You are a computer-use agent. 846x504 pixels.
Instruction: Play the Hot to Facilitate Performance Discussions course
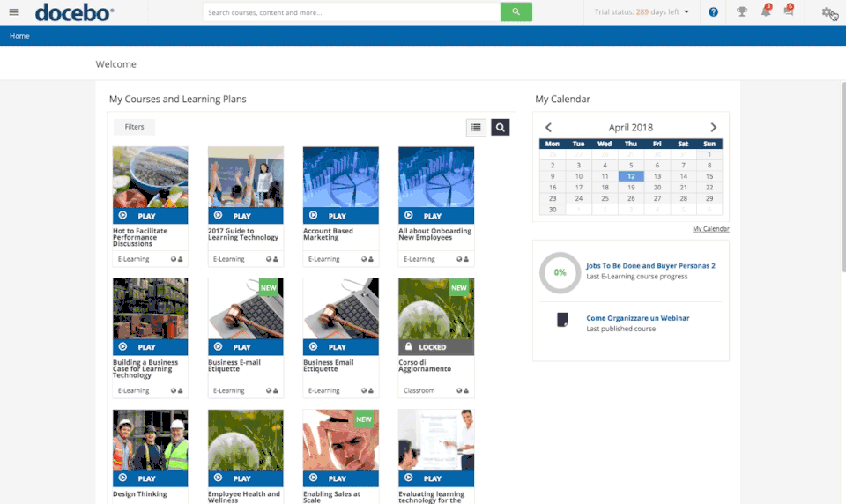[150, 215]
